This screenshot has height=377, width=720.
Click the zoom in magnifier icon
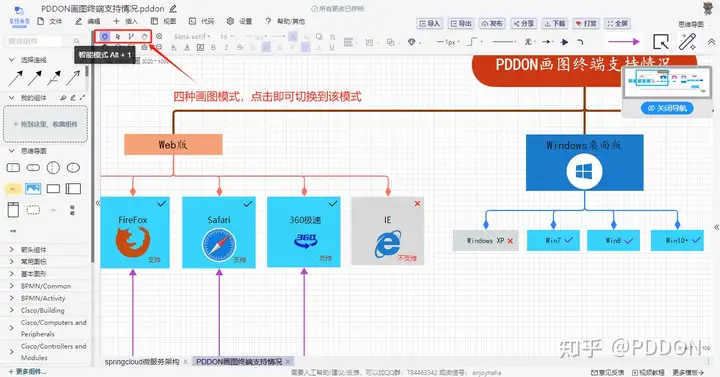[x=159, y=36]
